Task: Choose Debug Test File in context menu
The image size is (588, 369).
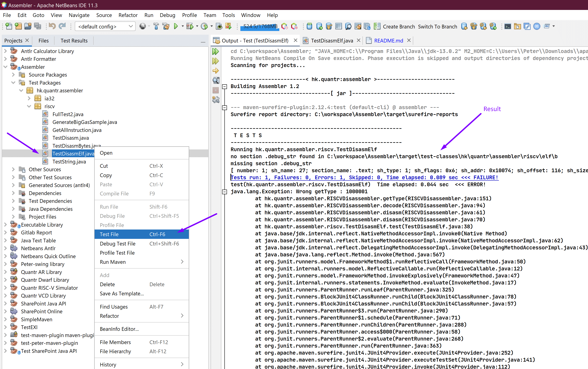Action: click(x=141, y=243)
